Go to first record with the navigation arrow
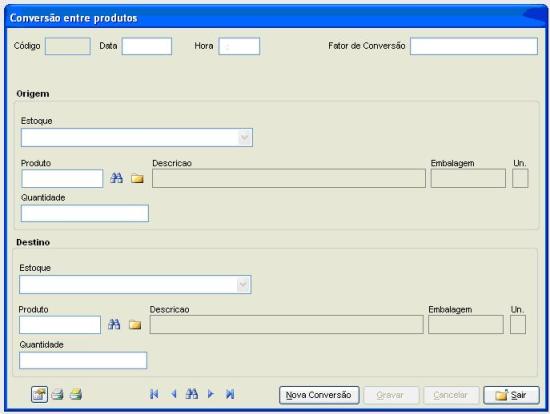550x414 pixels. (x=154, y=394)
